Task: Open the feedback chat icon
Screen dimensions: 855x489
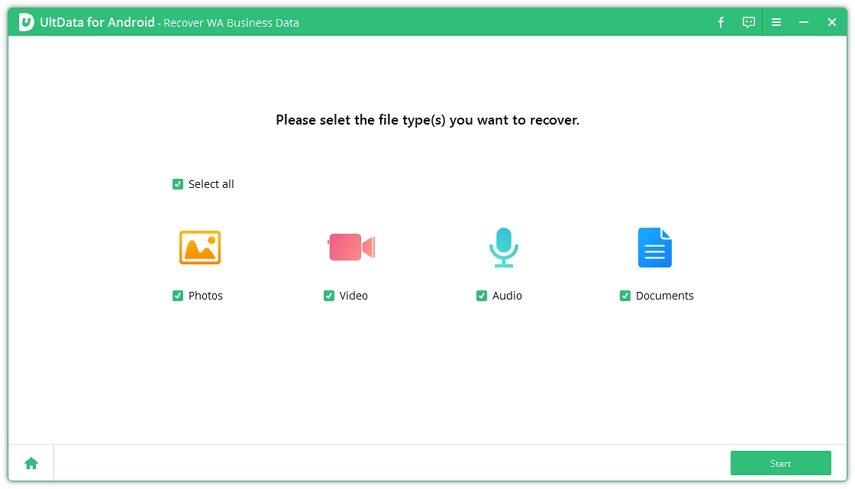Action: point(749,22)
